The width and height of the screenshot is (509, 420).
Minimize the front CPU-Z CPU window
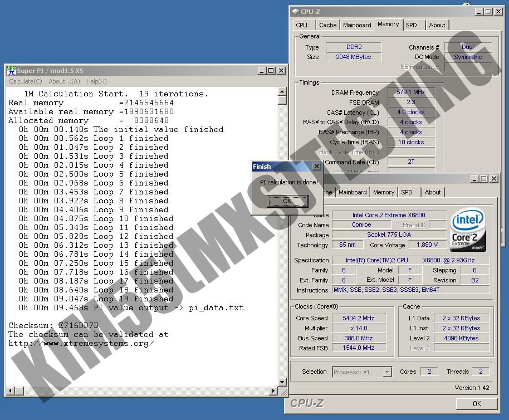pyautogui.click(x=474, y=178)
